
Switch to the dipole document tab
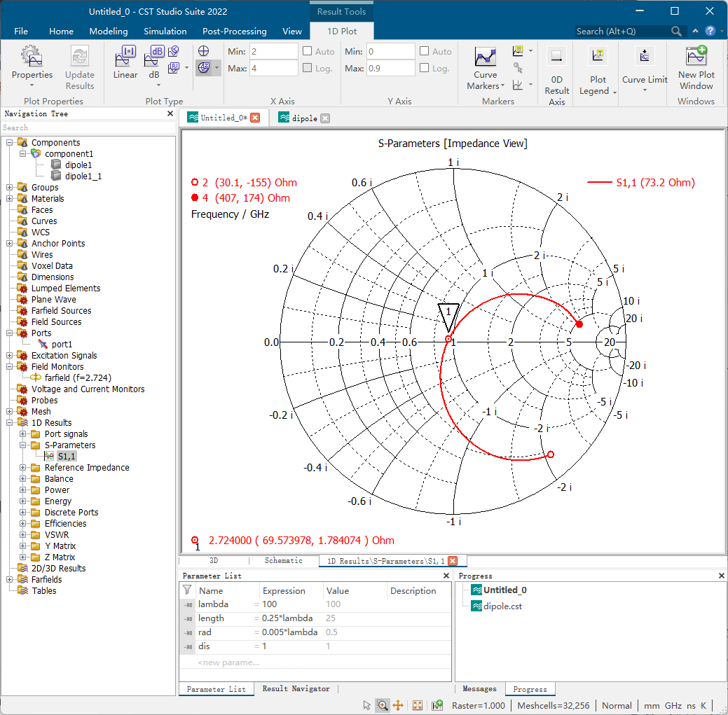pos(304,118)
